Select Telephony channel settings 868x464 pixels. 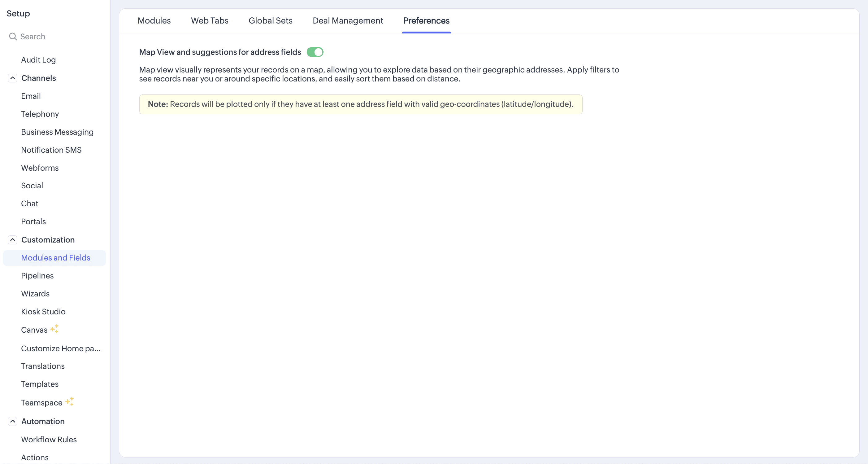coord(40,114)
